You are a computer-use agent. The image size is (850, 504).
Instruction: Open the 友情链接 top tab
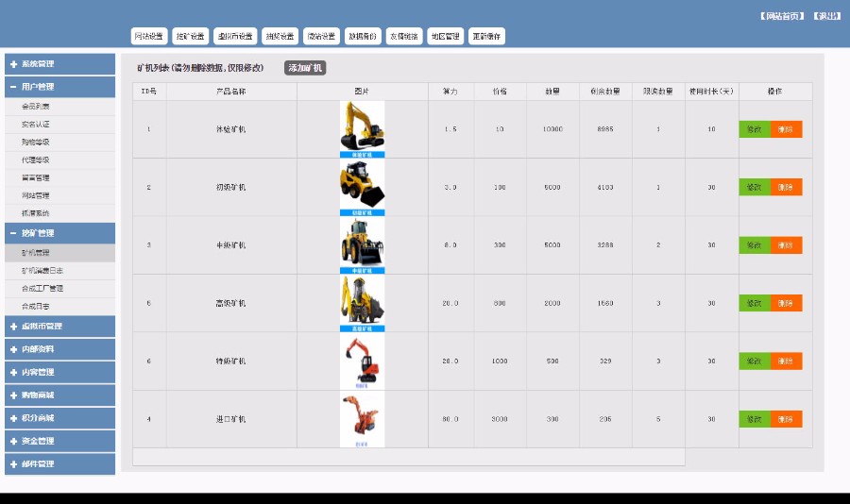(x=404, y=36)
